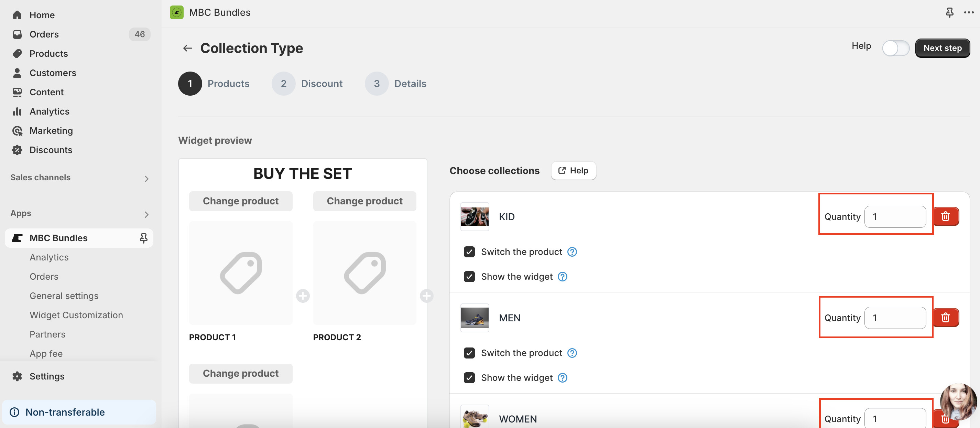Image resolution: width=980 pixels, height=428 pixels.
Task: Expand the Sales channels section
Action: (x=146, y=179)
